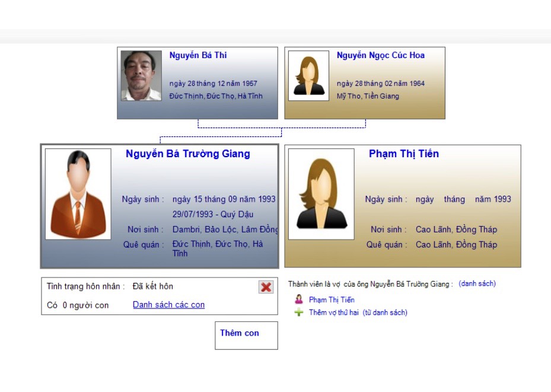551x392 pixels.
Task: Select 'Thành viên là vợ của ông Nguyễn Bá Trường Giang' text
Action: (x=369, y=284)
